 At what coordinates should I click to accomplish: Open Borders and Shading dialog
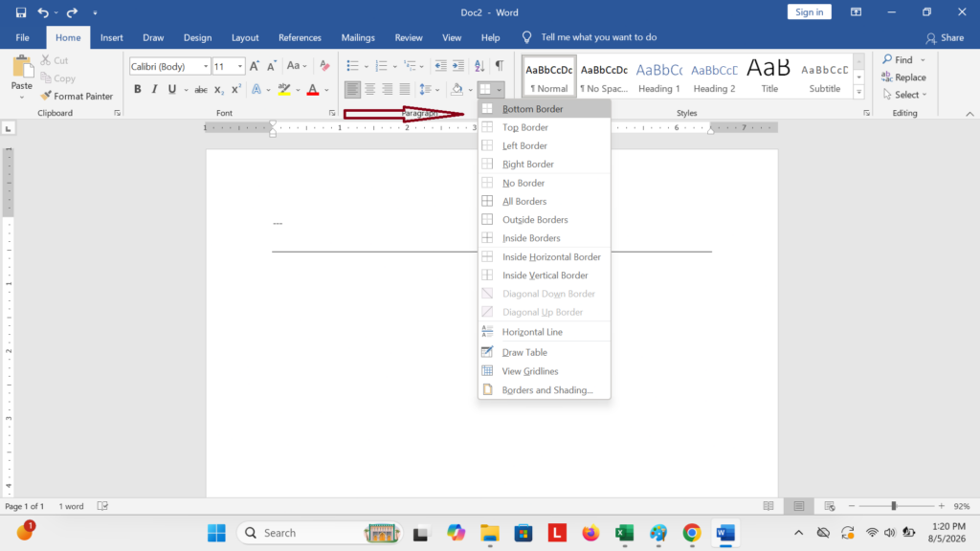(x=544, y=390)
